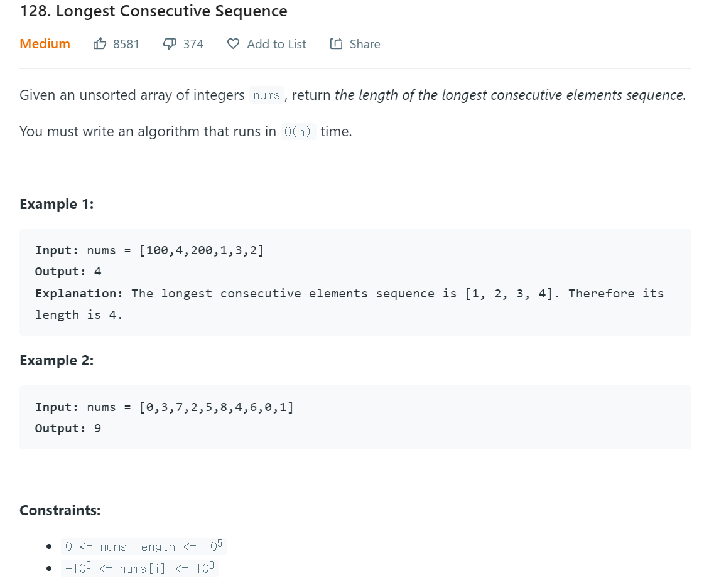Viewport: 709px width, 588px height.
Task: Click the Example 2 heading
Action: coord(57,361)
